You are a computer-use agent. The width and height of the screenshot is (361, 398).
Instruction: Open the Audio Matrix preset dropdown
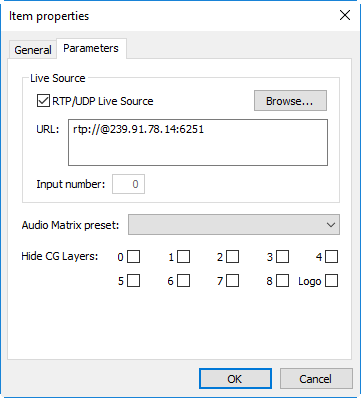[234, 225]
